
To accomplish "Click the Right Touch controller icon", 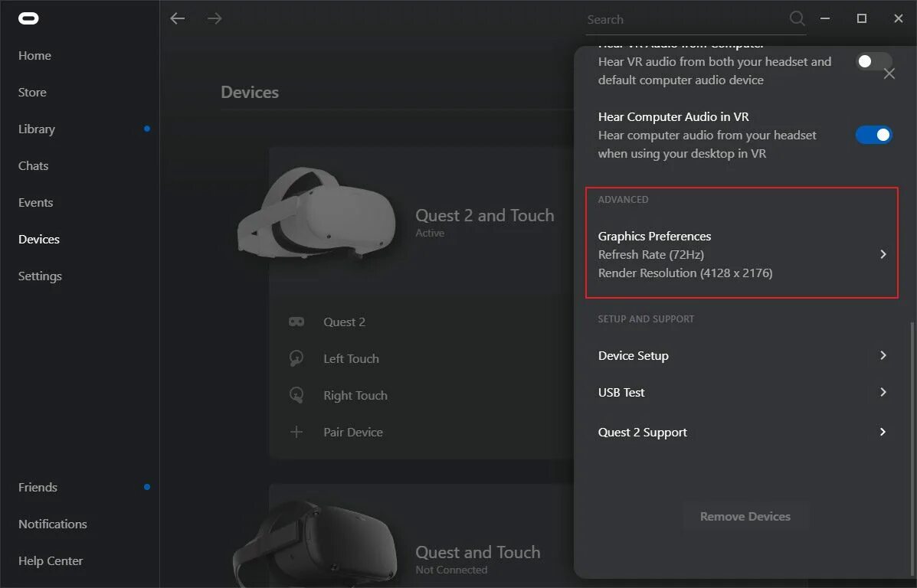I will 296,395.
